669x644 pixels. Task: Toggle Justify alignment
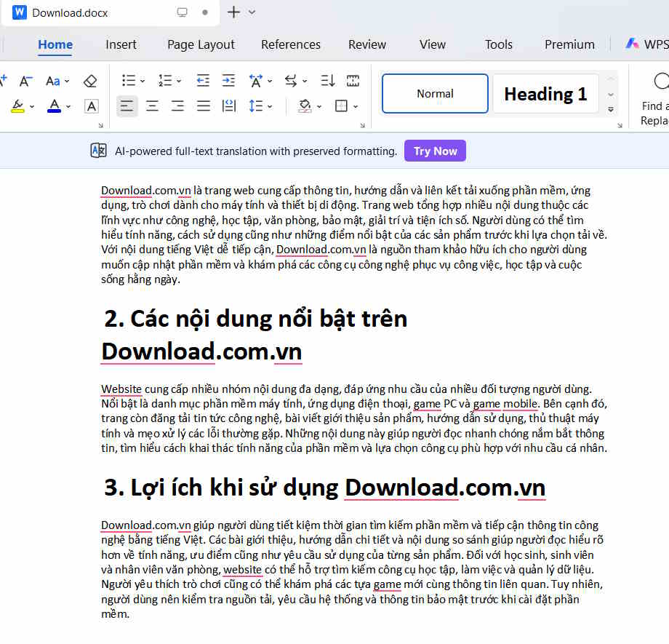pos(204,106)
